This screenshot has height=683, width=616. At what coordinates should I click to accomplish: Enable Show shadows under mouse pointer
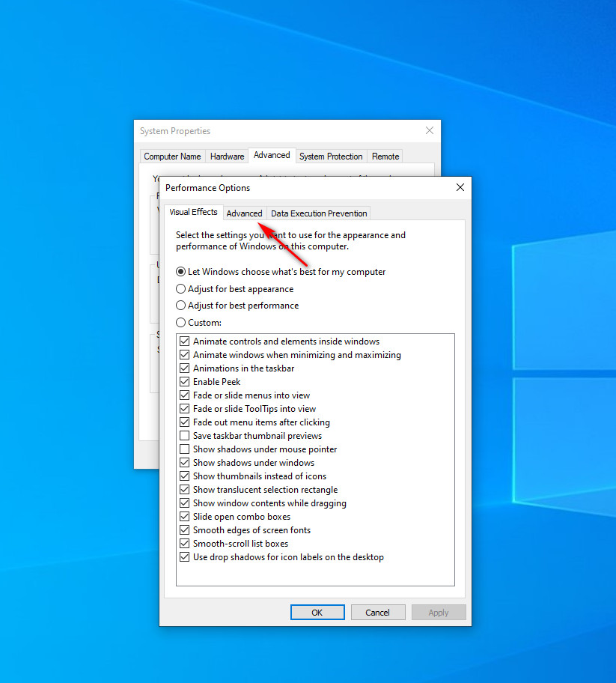[x=185, y=449]
